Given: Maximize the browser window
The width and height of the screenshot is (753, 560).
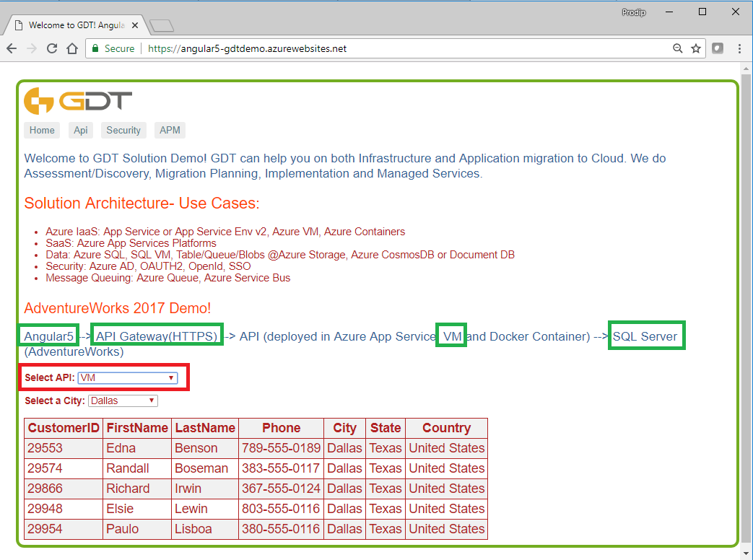Looking at the screenshot, I should point(702,12).
